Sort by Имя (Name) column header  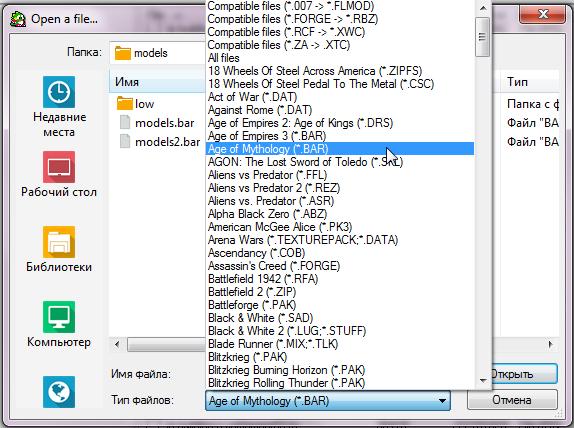pos(157,82)
